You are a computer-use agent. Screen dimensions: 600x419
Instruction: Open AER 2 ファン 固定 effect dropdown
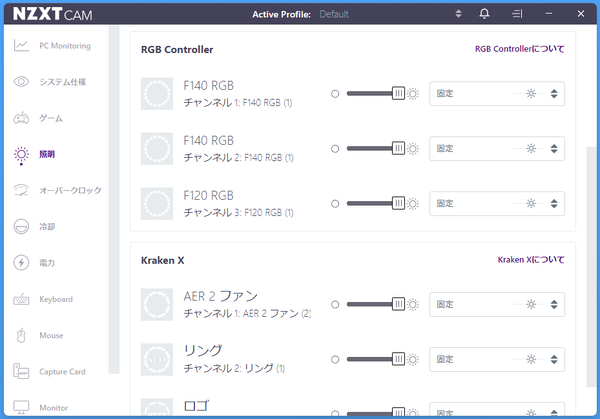click(497, 305)
